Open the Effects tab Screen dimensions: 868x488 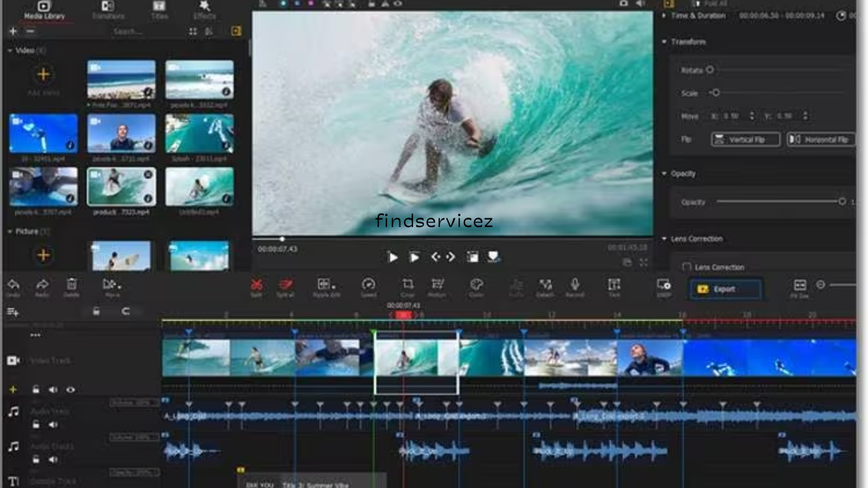tap(203, 10)
